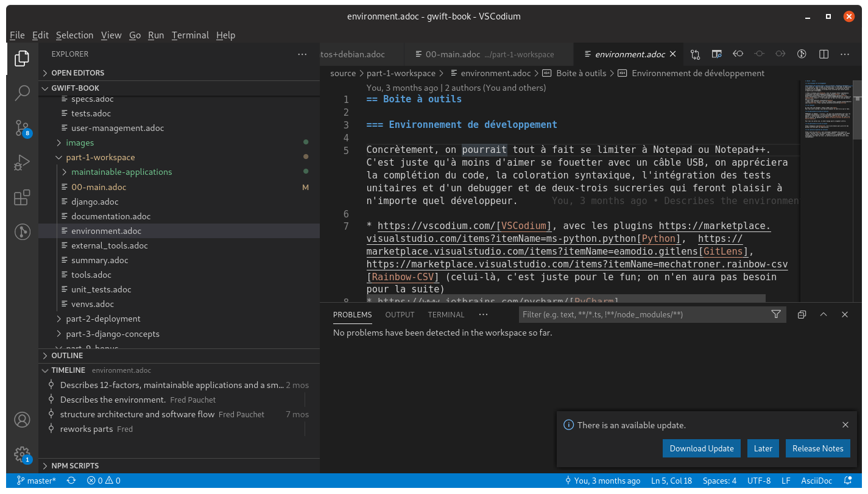Screen dimensions: 868x494
Task: Split the editor right
Action: pyautogui.click(x=824, y=54)
